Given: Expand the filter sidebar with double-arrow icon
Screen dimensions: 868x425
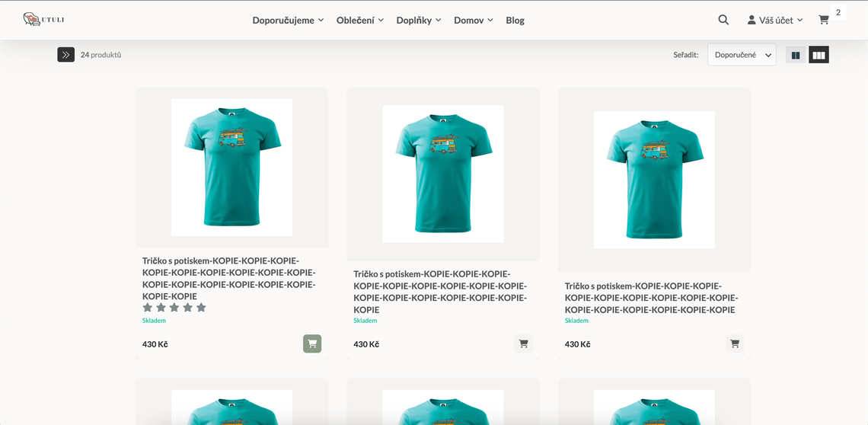Looking at the screenshot, I should pos(65,55).
